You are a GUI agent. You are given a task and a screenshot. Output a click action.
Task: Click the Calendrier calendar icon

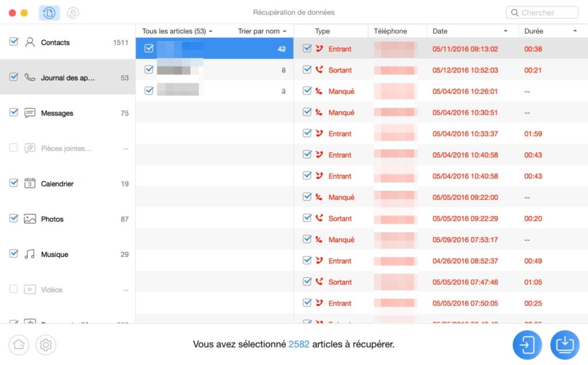point(30,183)
